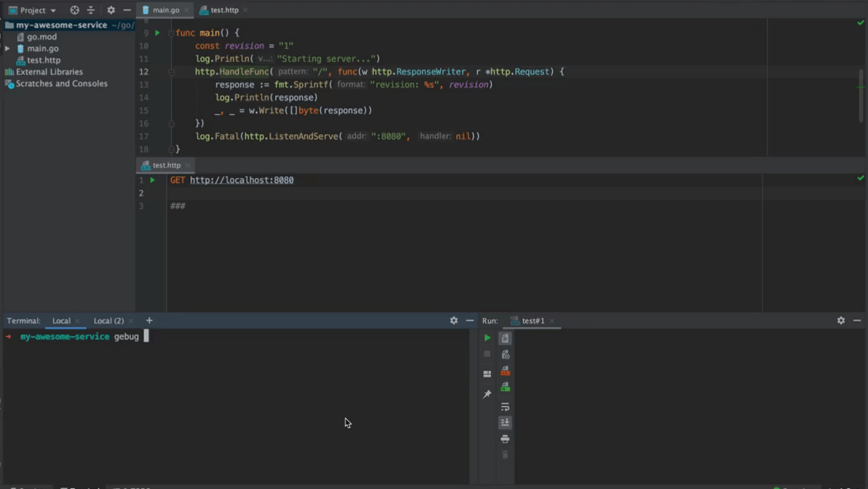Collapse all in Project panel
Image resolution: width=868 pixels, height=489 pixels.
91,10
